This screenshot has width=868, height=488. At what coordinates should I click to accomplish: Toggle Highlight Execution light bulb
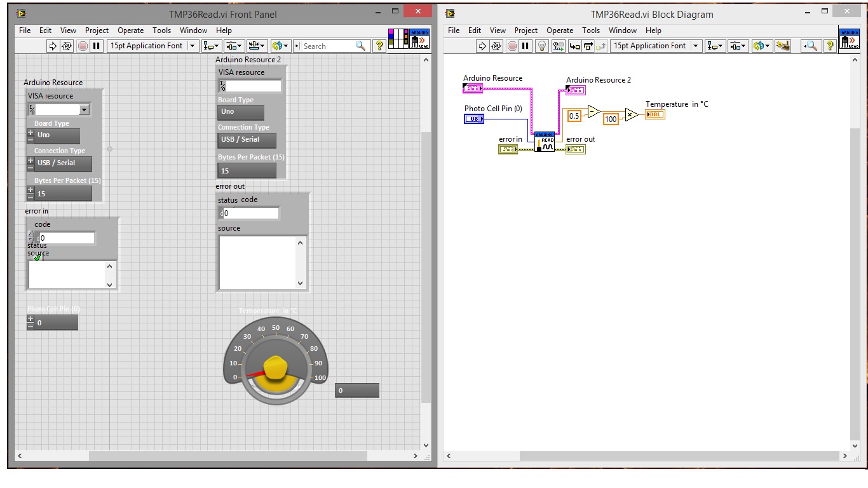(x=542, y=46)
